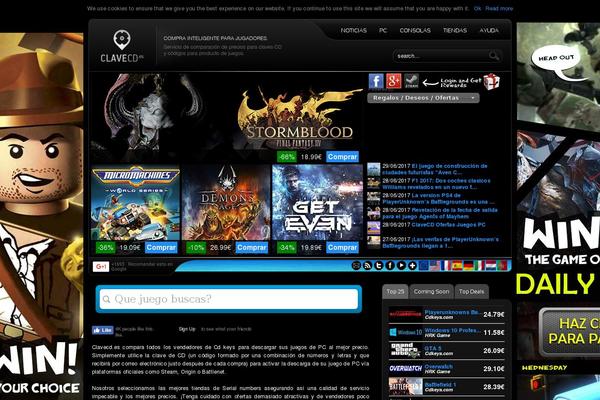Select the German flag
Screen dimensions: 600x400
coord(468,265)
